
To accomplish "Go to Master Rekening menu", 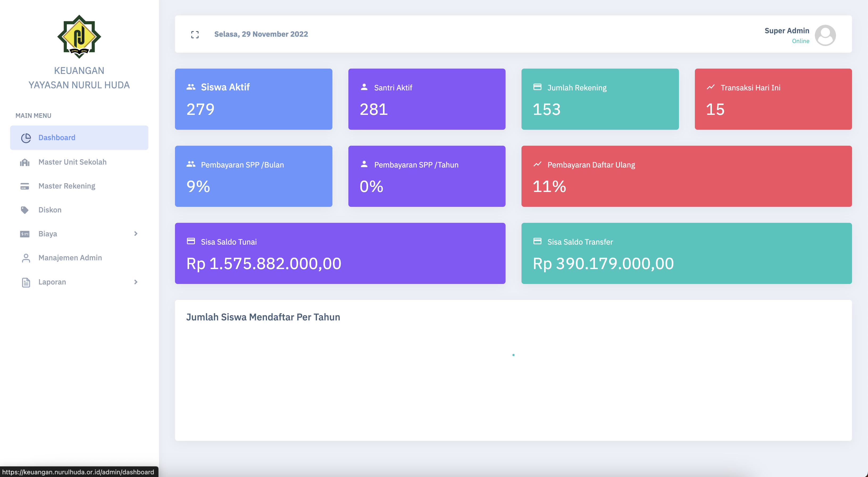I will point(67,186).
